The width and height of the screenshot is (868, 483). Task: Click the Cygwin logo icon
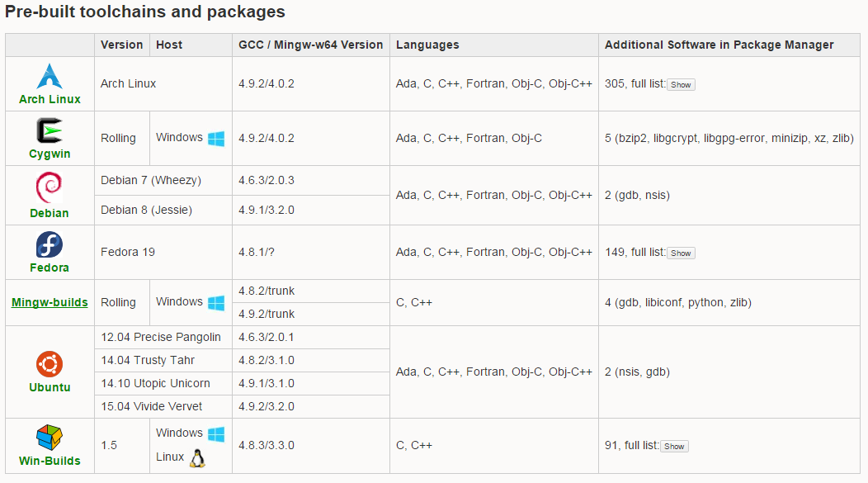pos(50,132)
